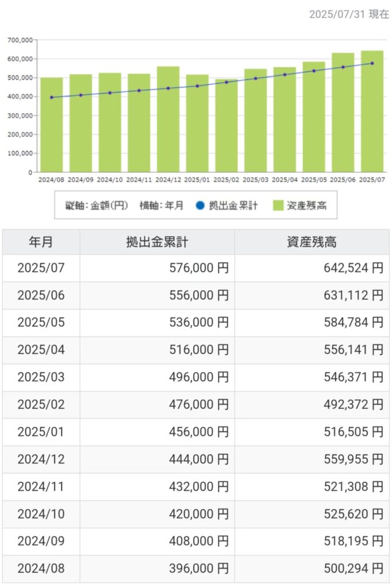Select the 2025/02 bar in the chart
The width and height of the screenshot is (392, 588).
click(x=226, y=126)
